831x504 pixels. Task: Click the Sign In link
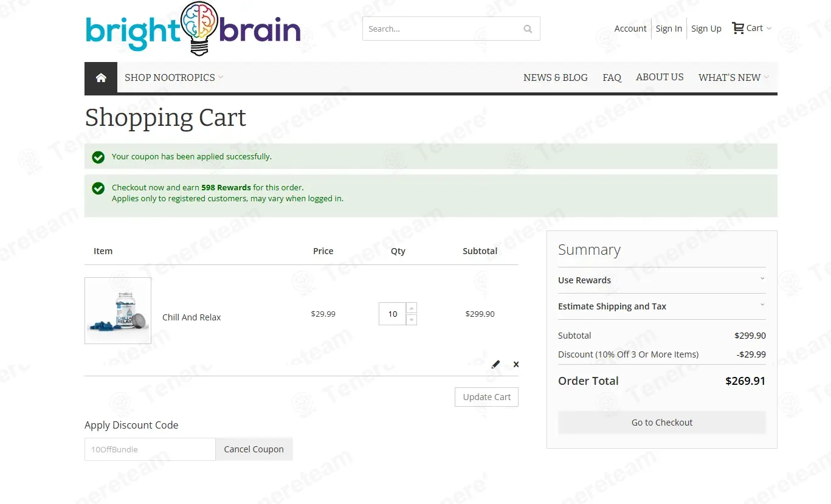[x=669, y=29]
